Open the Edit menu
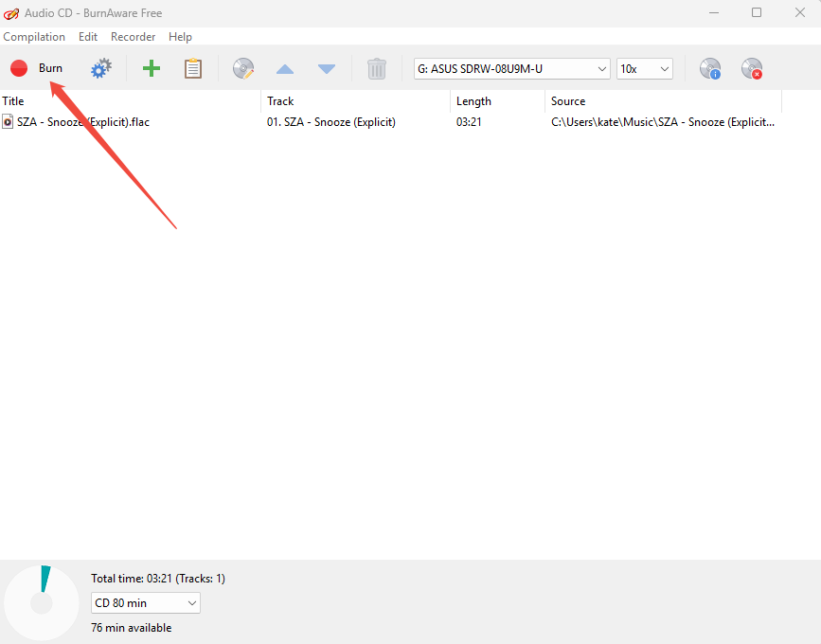Viewport: 821px width, 644px height. pos(88,37)
